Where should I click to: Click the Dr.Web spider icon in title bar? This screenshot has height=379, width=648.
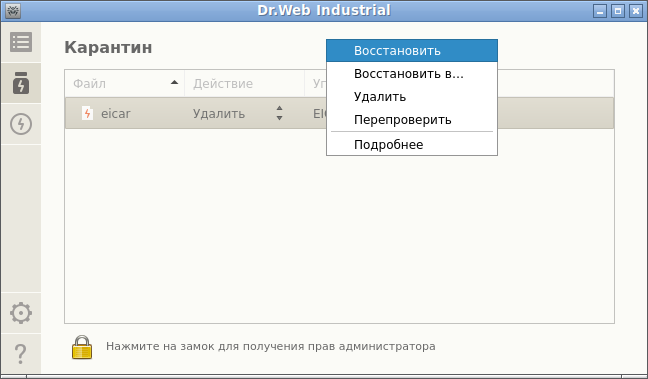click(13, 11)
